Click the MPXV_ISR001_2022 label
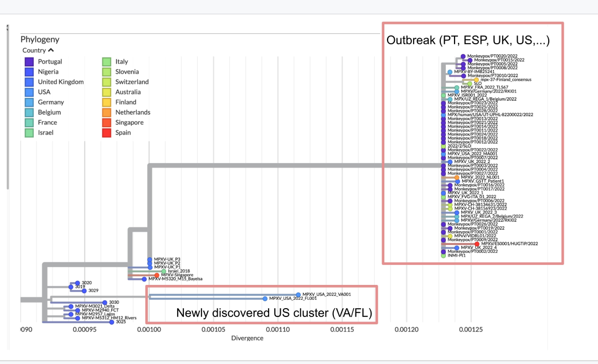 point(467,95)
